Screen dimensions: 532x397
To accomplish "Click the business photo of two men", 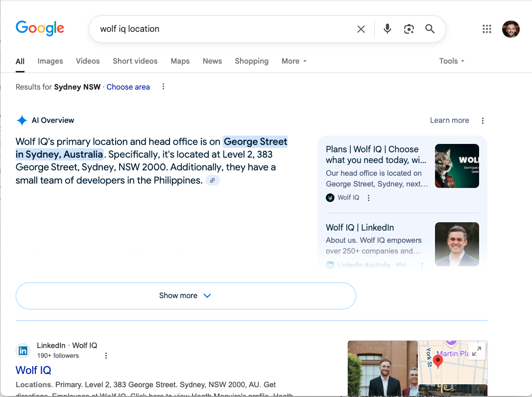I will [x=383, y=368].
